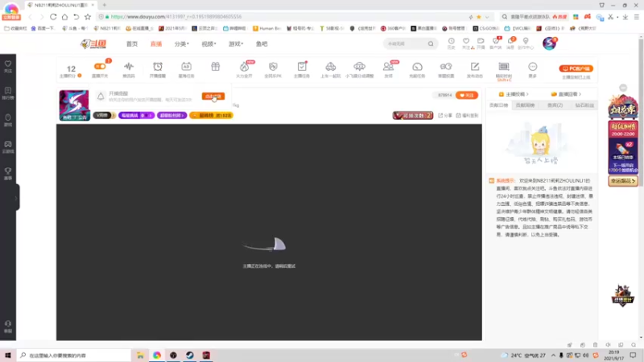Expand the purple 福星挑战 badge
The height and width of the screenshot is (362, 644).
(x=136, y=116)
